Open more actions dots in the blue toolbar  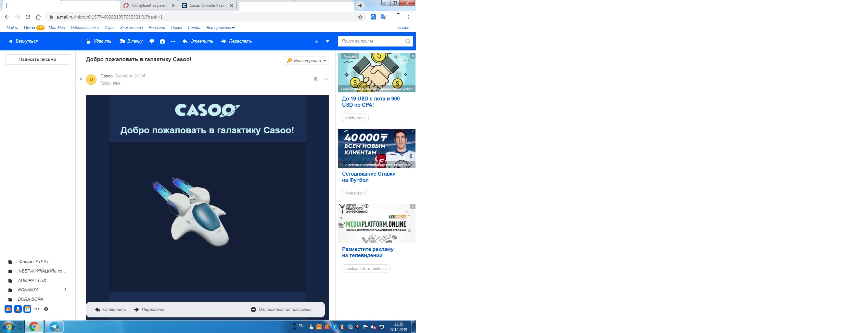tap(173, 41)
